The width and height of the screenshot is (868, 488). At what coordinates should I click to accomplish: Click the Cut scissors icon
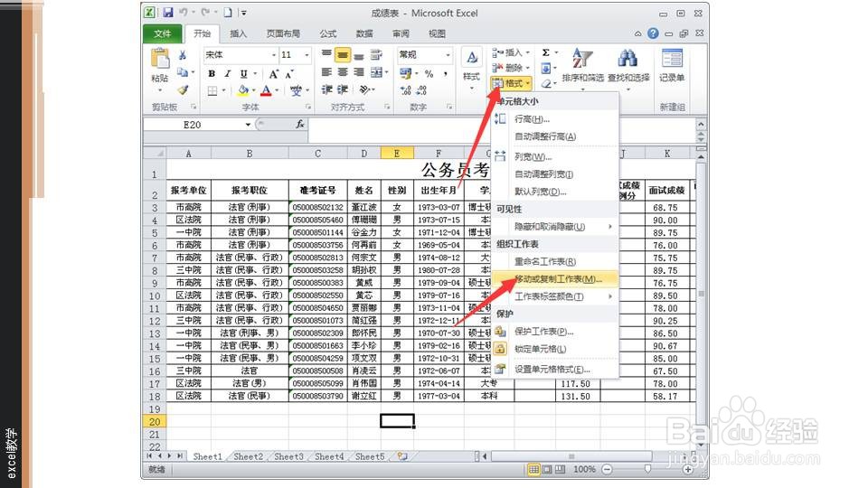coord(183,55)
